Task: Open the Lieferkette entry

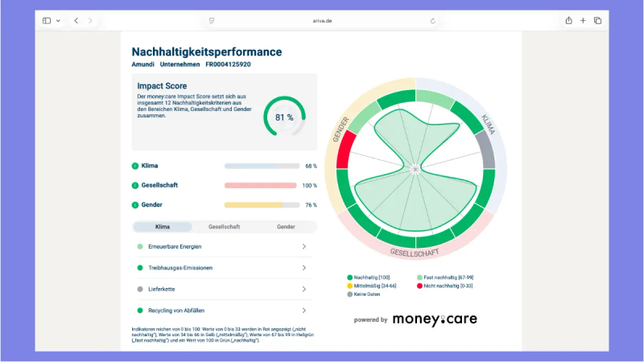Action: (224, 290)
